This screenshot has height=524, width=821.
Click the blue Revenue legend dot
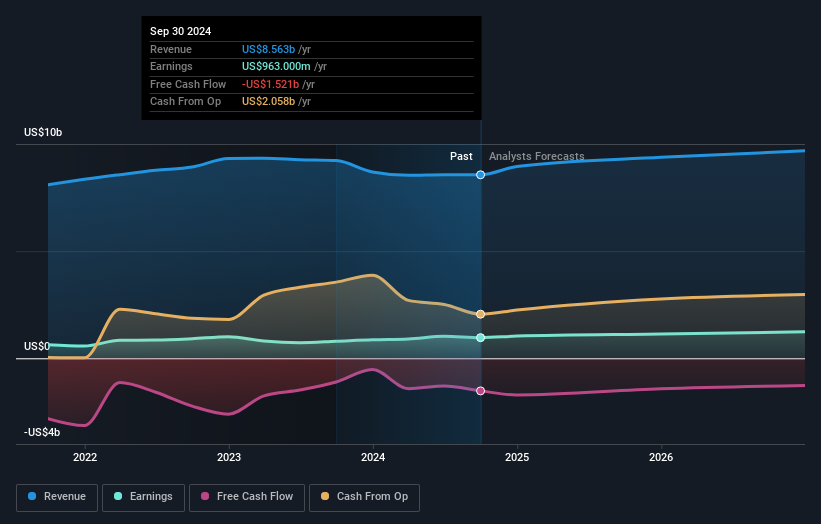pos(32,496)
